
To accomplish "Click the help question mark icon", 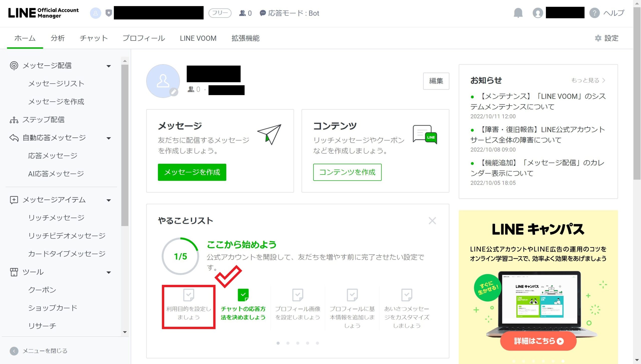I will point(594,13).
